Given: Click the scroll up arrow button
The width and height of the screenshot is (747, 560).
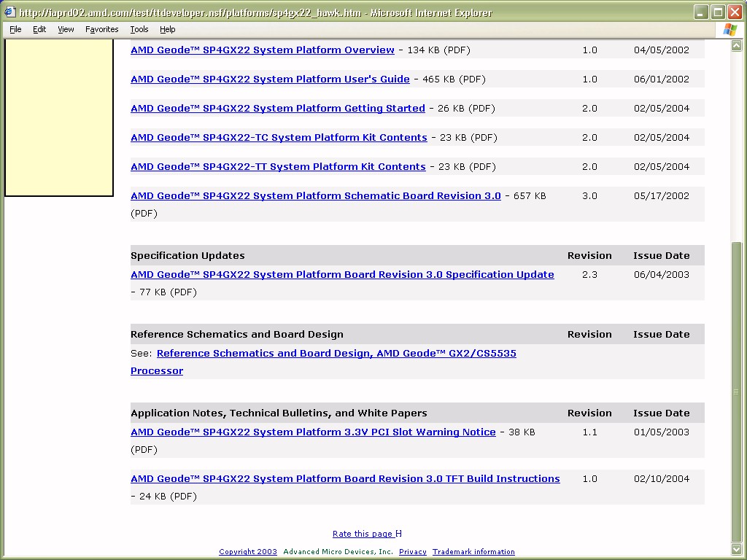Looking at the screenshot, I should pyautogui.click(x=737, y=46).
